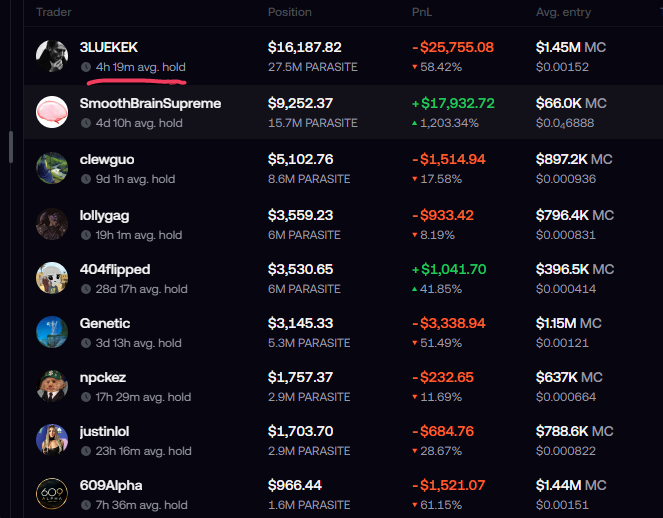Viewport: 663px width, 518px height.
Task: Sort by PnL column header
Action: click(x=422, y=12)
